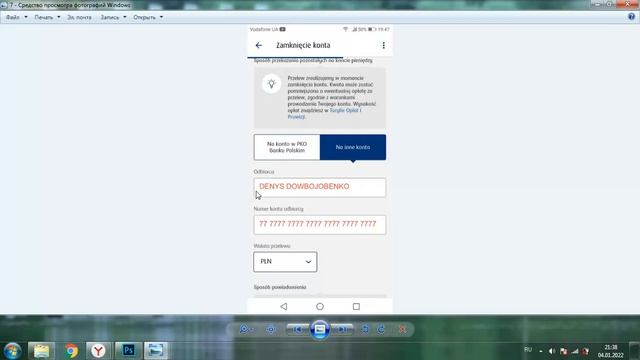640x360 pixels.
Task: Click the RU language indicator
Action: 528,350
